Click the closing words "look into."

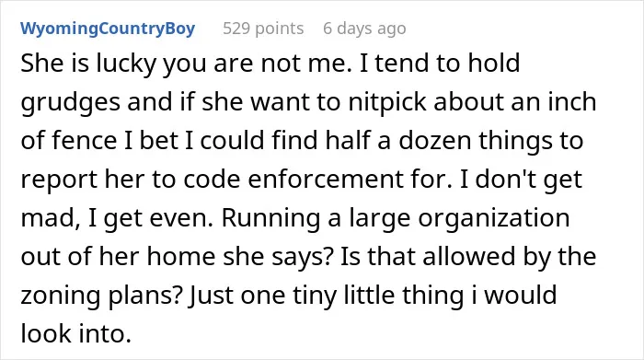(76, 333)
